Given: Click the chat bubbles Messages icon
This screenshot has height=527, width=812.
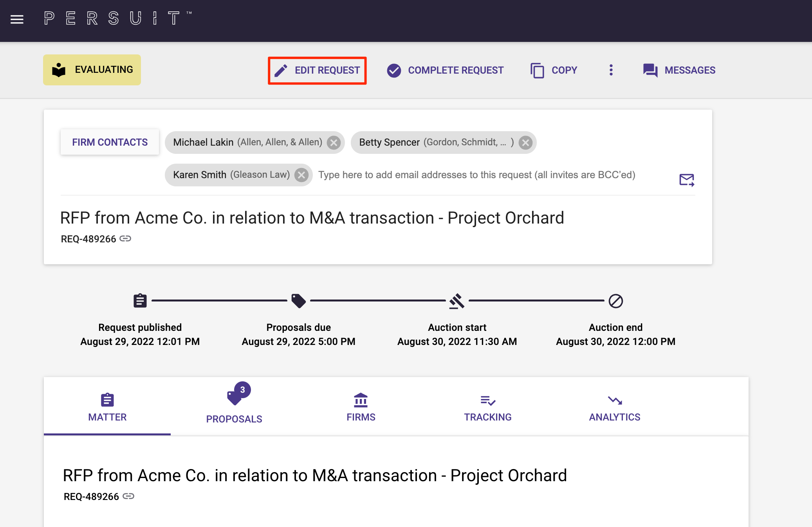Looking at the screenshot, I should [650, 70].
